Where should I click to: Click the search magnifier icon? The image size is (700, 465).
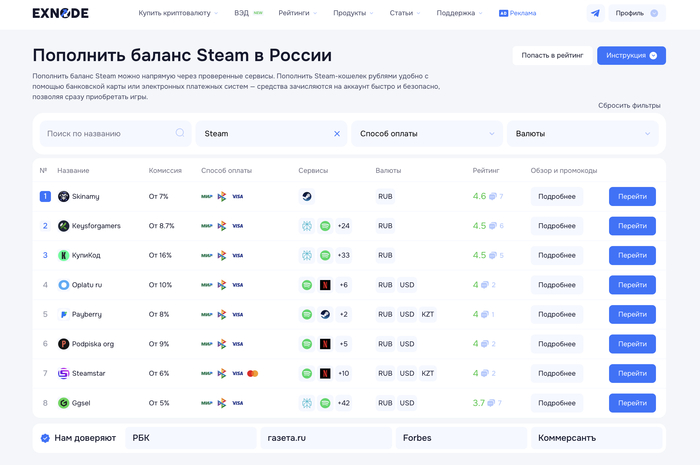[180, 133]
